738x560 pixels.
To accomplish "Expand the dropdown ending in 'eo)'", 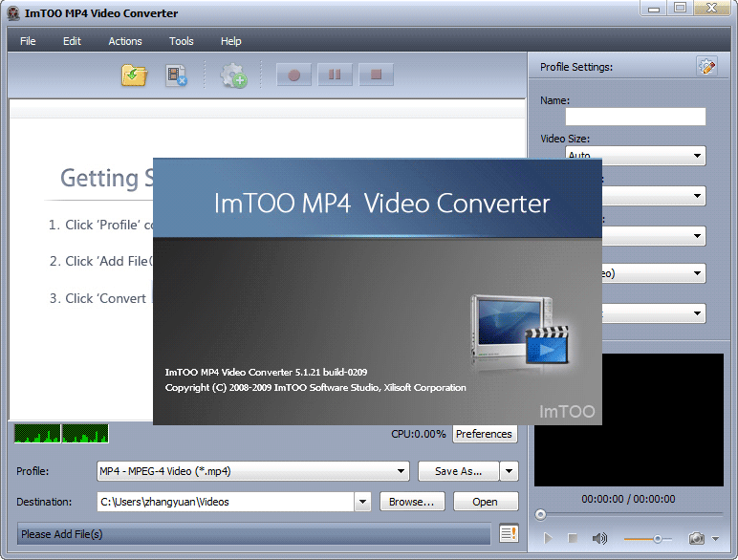I will pyautogui.click(x=697, y=273).
